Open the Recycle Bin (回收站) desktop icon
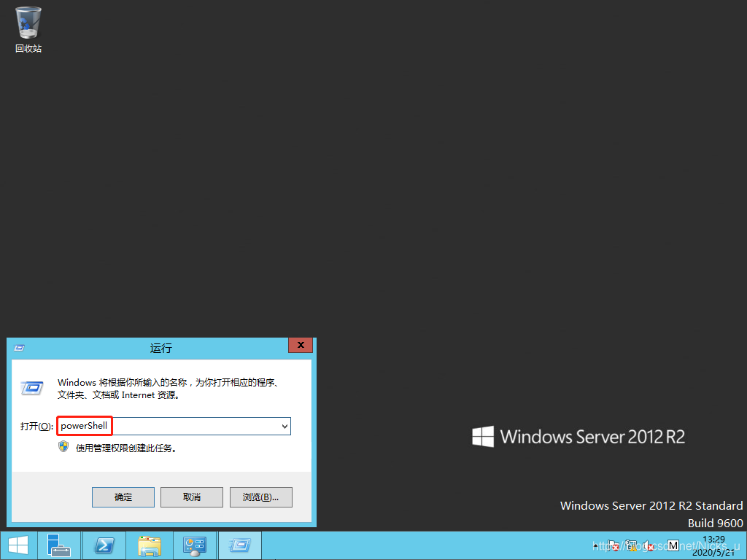Viewport: 747px width, 560px height. pos(28,29)
